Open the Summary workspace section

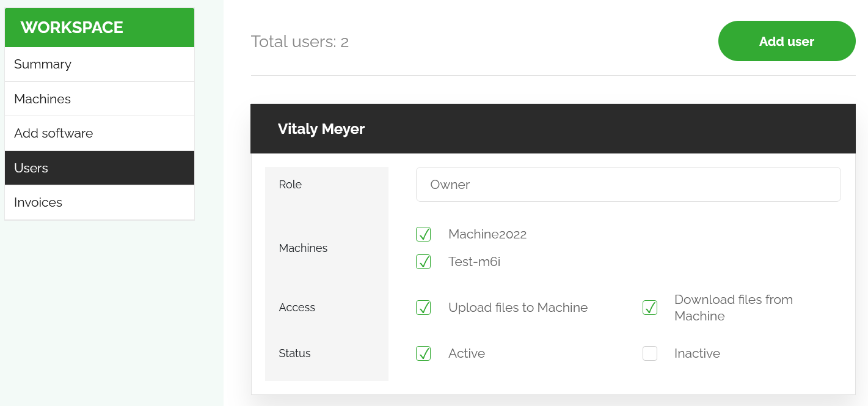[x=100, y=64]
